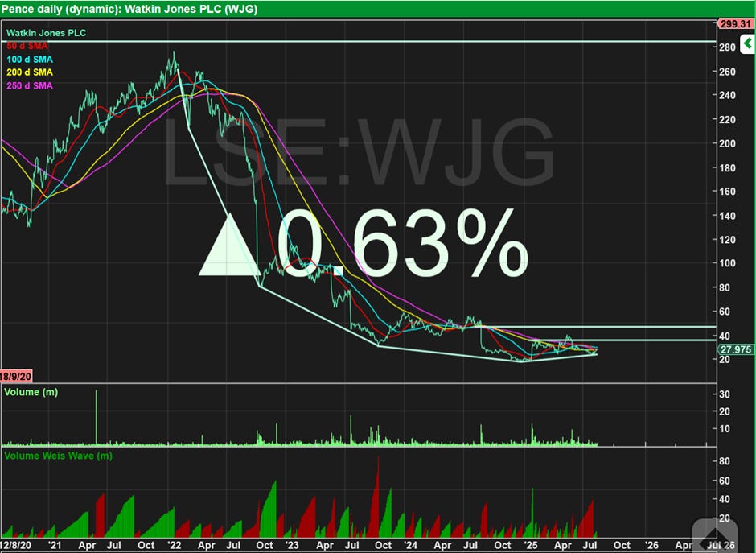756x553 pixels.
Task: Click the 260 price axis label
Action: (x=727, y=72)
